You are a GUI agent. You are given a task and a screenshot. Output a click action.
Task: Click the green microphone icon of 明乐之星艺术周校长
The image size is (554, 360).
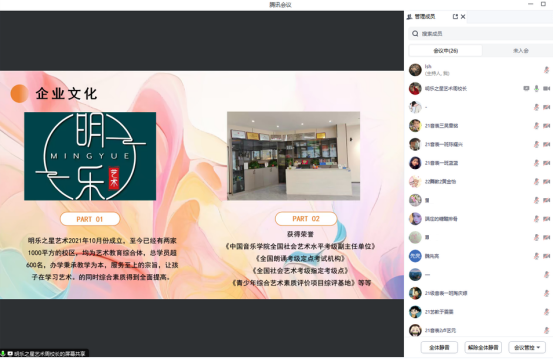tap(536, 88)
